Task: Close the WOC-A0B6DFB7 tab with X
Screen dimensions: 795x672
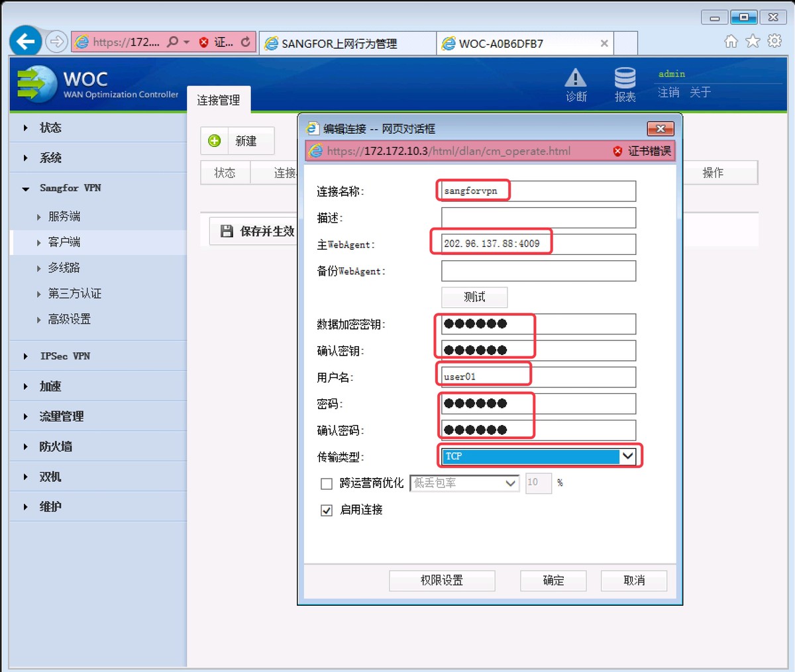Action: [x=604, y=44]
